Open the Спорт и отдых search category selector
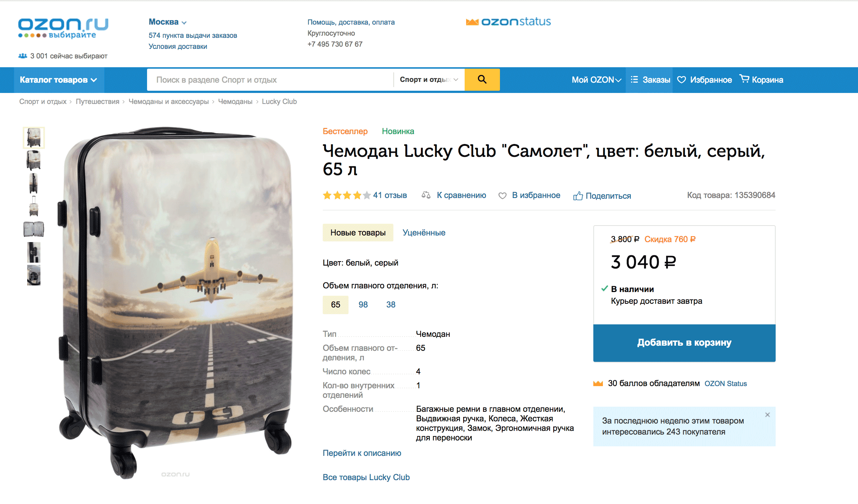The width and height of the screenshot is (858, 504). tap(429, 80)
